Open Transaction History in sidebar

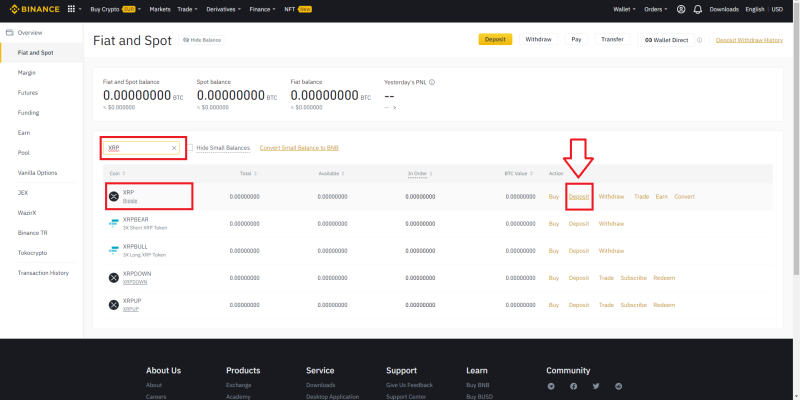[42, 272]
